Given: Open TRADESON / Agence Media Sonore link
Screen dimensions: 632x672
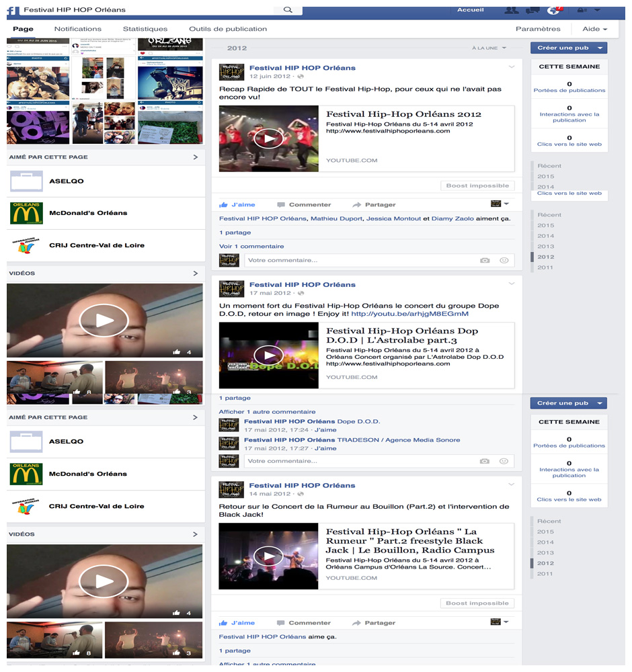Looking at the screenshot, I should pos(398,440).
